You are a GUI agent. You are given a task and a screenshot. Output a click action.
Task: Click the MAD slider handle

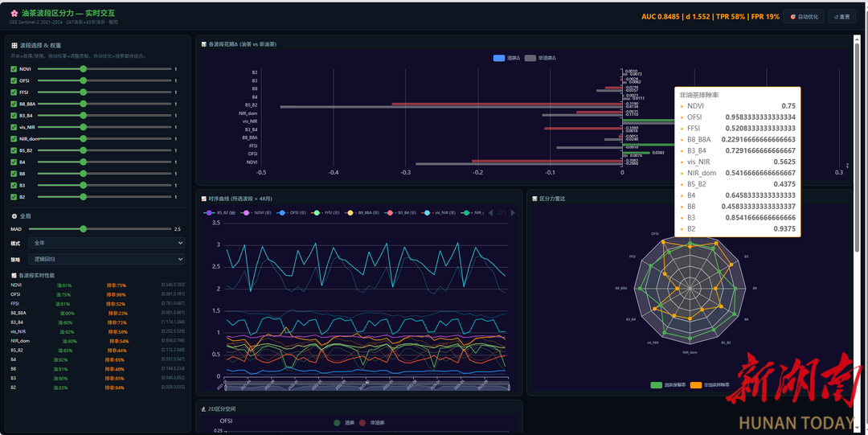pos(83,229)
